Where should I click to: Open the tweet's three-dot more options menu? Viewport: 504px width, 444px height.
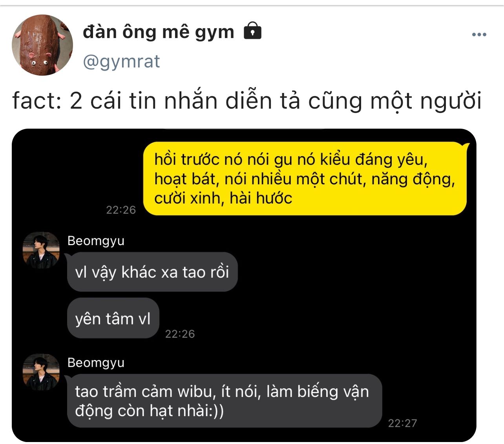479,35
